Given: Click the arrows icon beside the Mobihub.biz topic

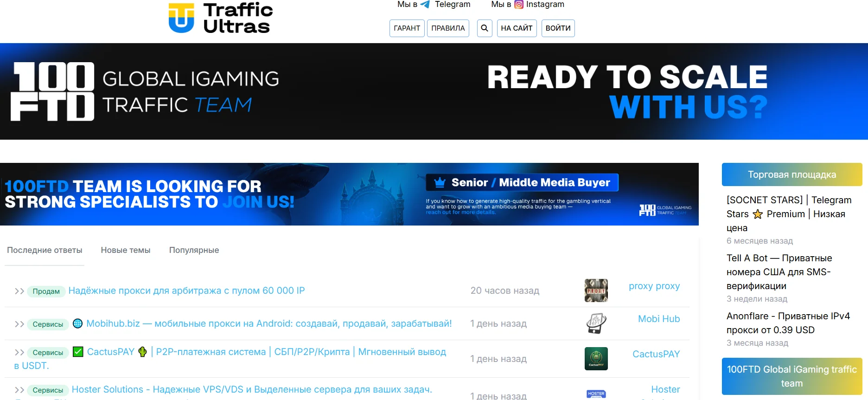Looking at the screenshot, I should [x=19, y=324].
